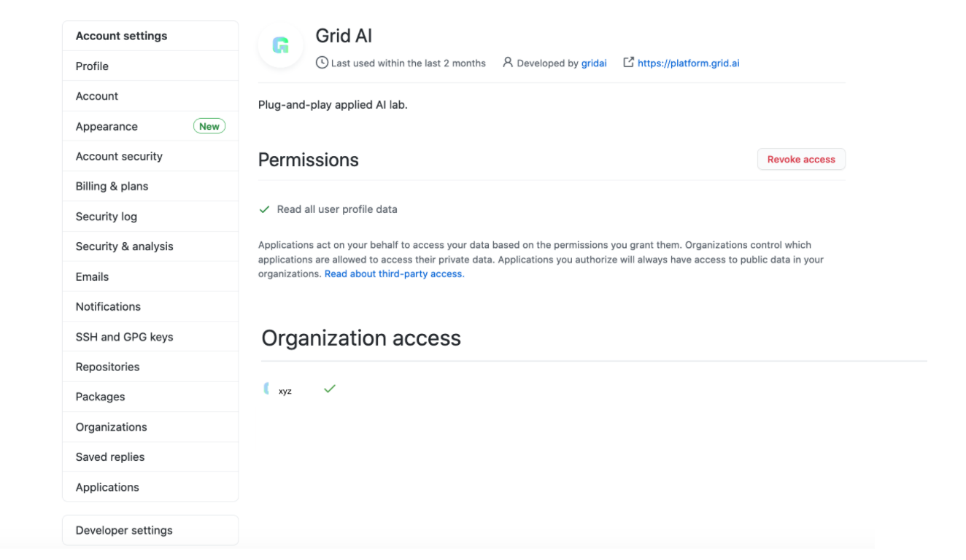Click the xyz organization name
The image size is (966, 560).
(x=285, y=392)
